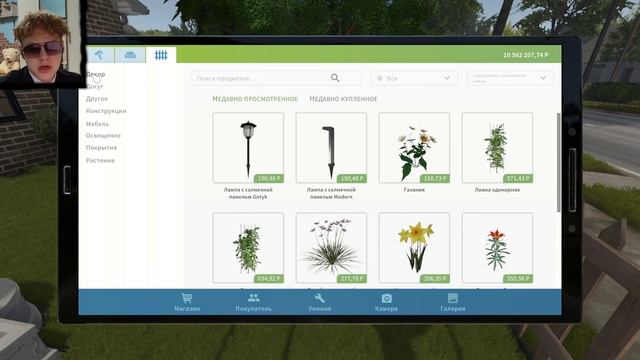Open Покупатель buyers in bottom bar
This screenshot has height=360, width=640.
pos(253,302)
